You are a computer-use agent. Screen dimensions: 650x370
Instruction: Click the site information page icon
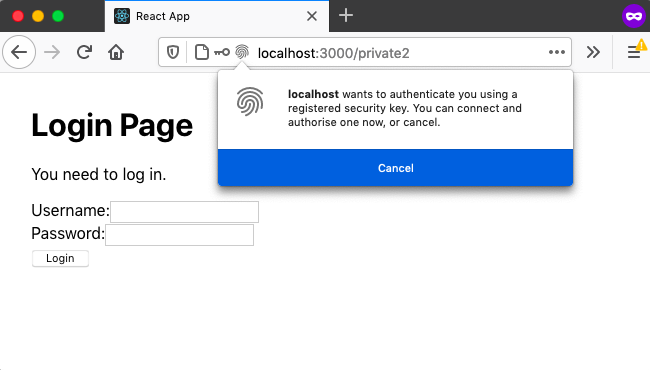[x=202, y=52]
